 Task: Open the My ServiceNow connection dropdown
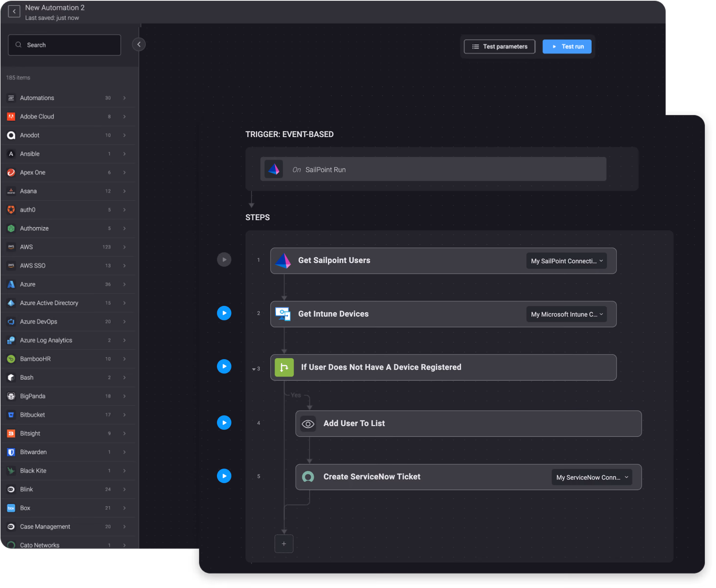(x=592, y=477)
